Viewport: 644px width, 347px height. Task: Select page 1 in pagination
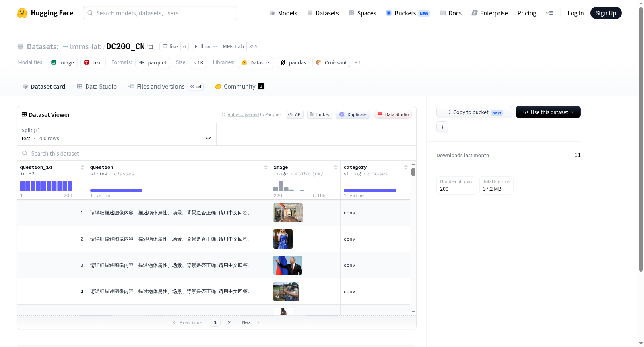click(x=215, y=322)
